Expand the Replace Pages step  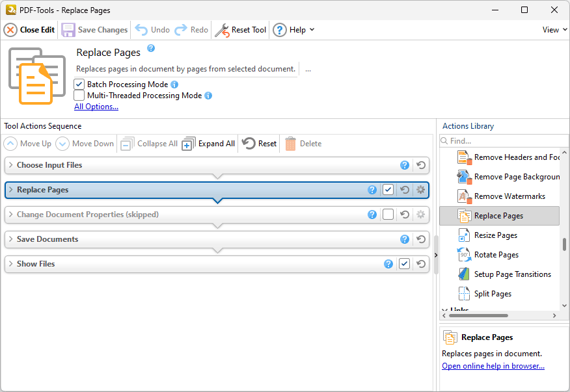11,190
